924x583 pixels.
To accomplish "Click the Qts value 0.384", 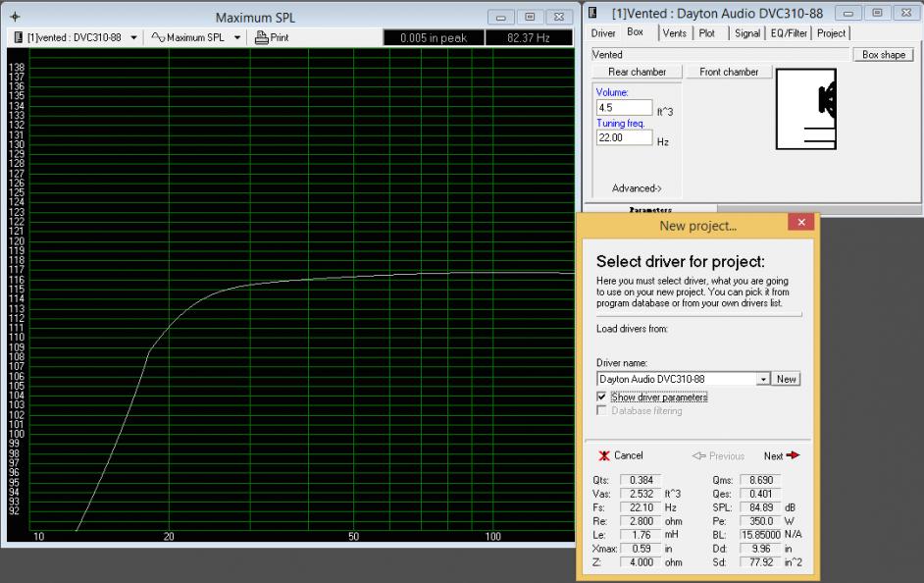I will [641, 480].
